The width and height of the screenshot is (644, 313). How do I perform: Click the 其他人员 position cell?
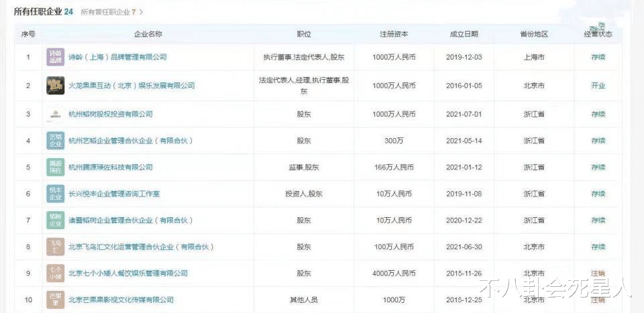coord(304,300)
